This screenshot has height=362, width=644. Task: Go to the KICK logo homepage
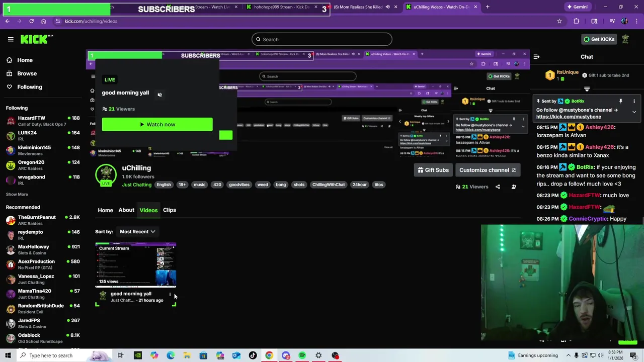37,39
